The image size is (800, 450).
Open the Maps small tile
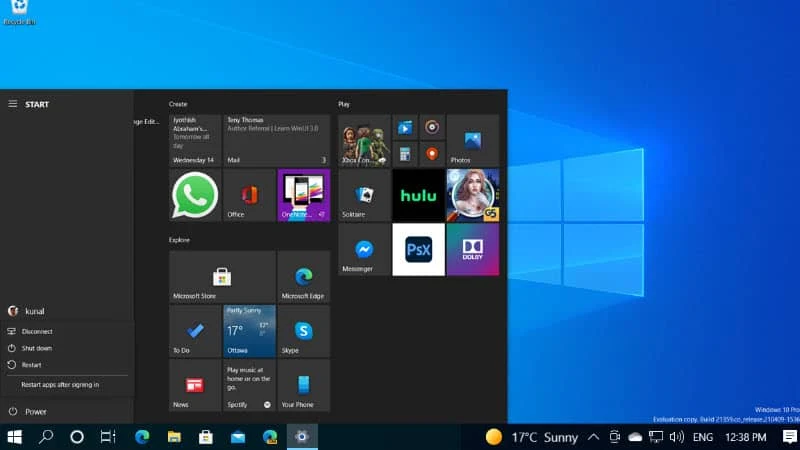[432, 154]
